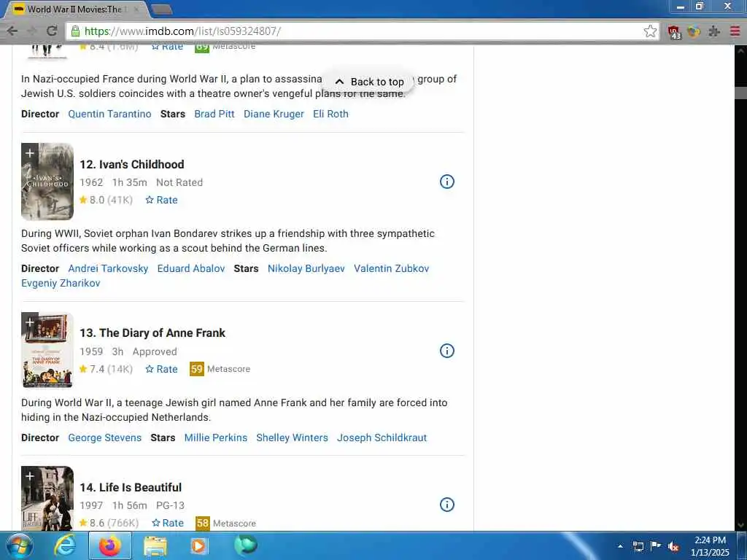Click the 58 Metascore badge
This screenshot has height=560, width=747.
(x=203, y=523)
